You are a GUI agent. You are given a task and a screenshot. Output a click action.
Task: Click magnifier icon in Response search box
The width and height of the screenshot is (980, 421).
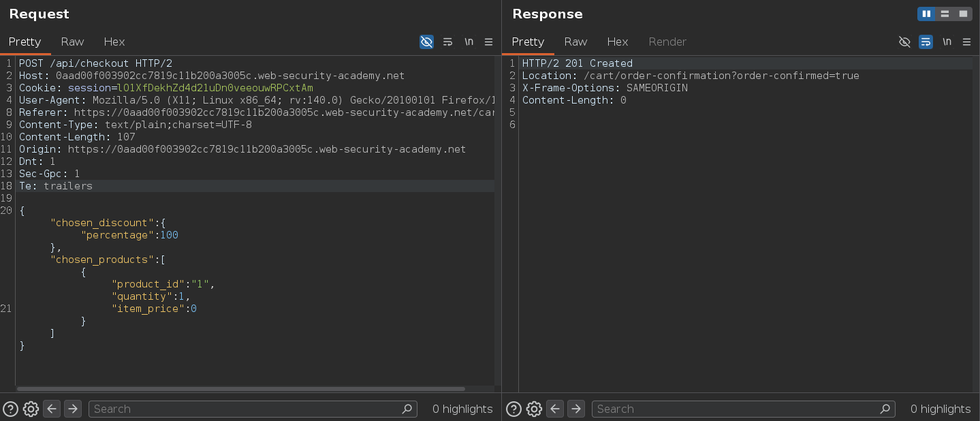[885, 409]
